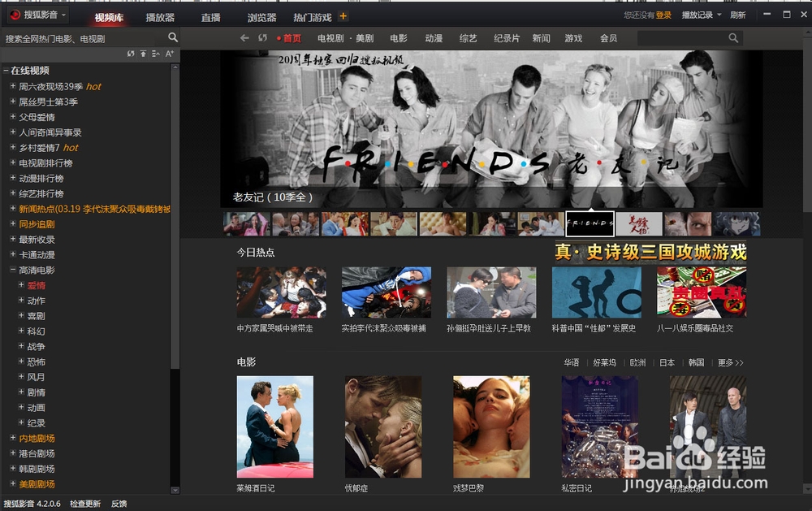Image resolution: width=812 pixels, height=511 pixels.
Task: Click the back arrow in the navigation bar
Action: tap(244, 38)
